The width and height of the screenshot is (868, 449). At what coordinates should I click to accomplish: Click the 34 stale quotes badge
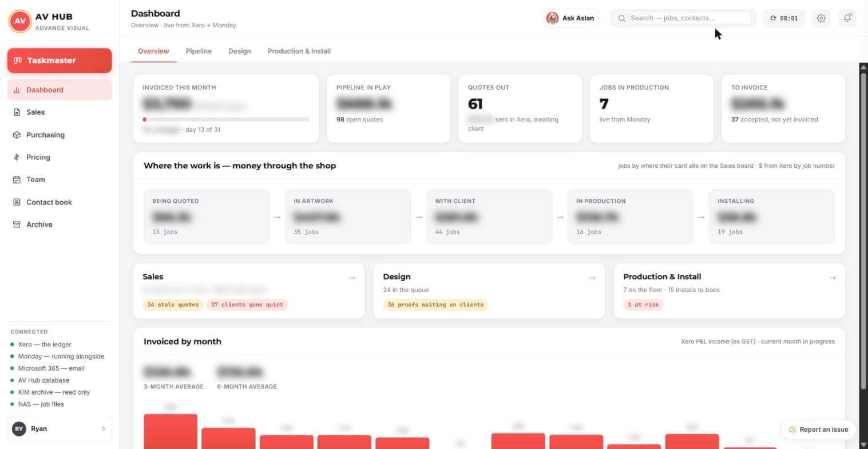(173, 305)
